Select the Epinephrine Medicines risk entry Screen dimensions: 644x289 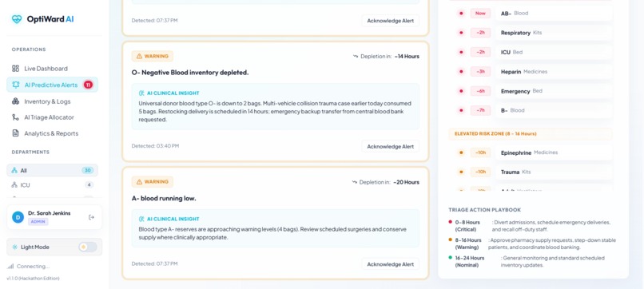click(x=554, y=152)
